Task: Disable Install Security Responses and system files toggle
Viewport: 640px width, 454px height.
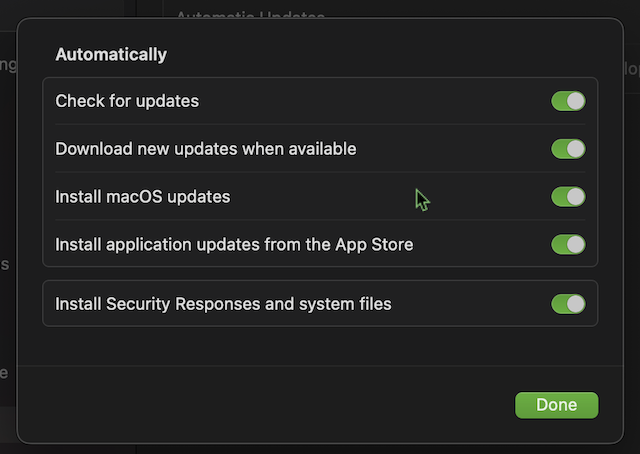Action: pos(568,304)
